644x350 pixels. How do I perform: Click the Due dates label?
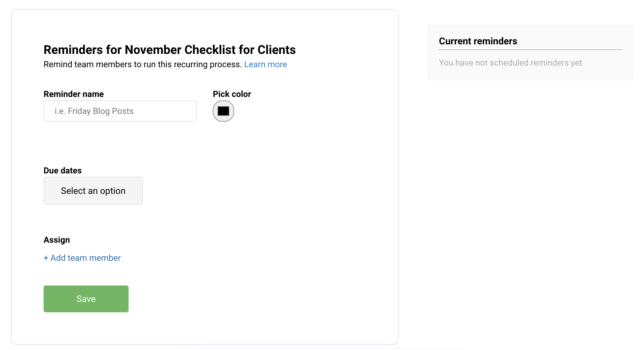(x=62, y=170)
